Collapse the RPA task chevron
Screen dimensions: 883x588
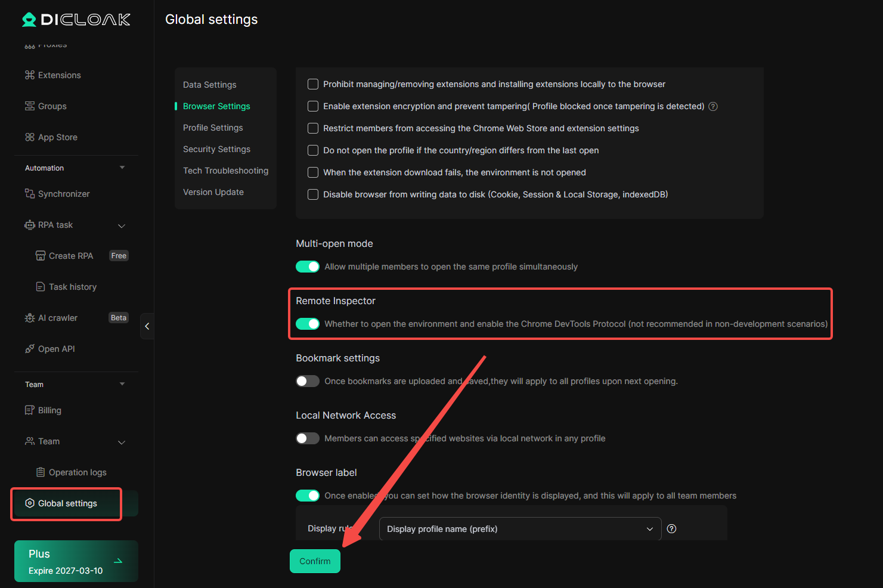(122, 225)
